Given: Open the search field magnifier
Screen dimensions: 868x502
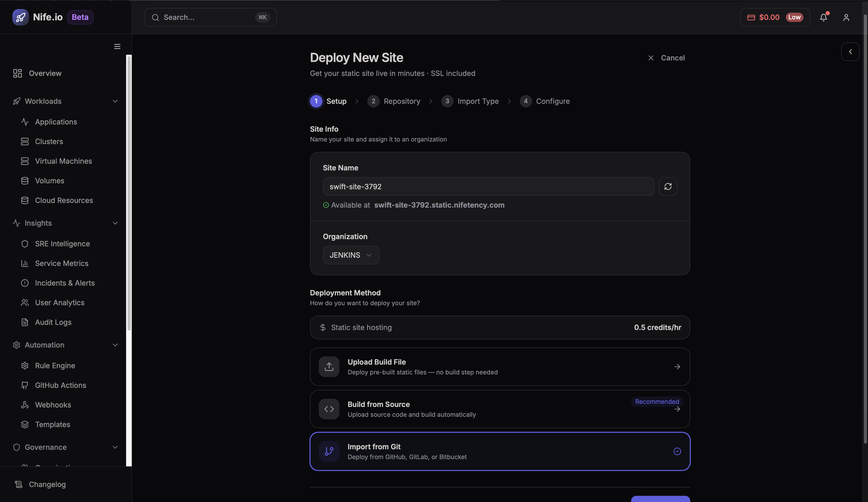Looking at the screenshot, I should click(156, 17).
